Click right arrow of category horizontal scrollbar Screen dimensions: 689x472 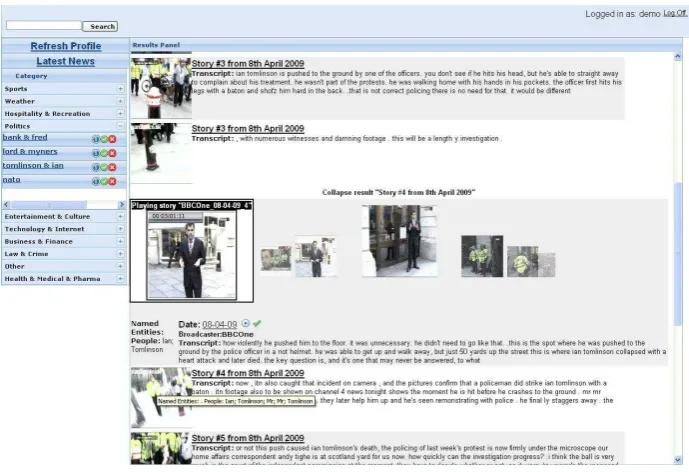click(122, 205)
